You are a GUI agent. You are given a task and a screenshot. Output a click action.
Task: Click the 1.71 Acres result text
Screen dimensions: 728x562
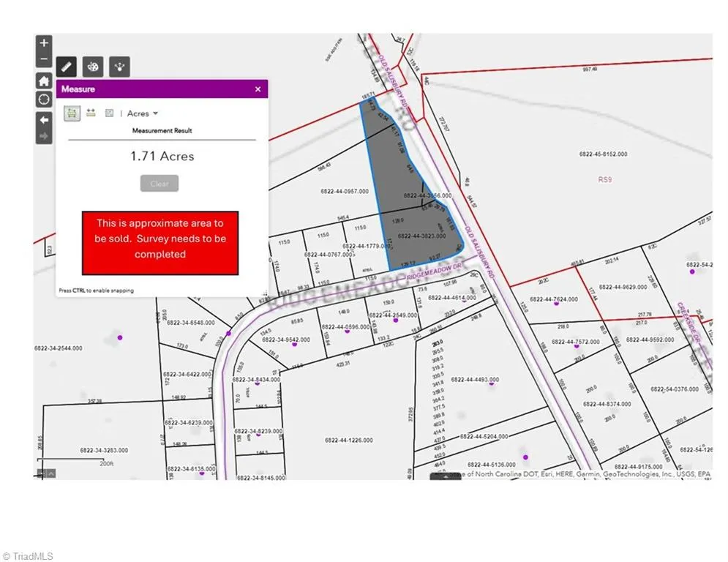pos(162,156)
